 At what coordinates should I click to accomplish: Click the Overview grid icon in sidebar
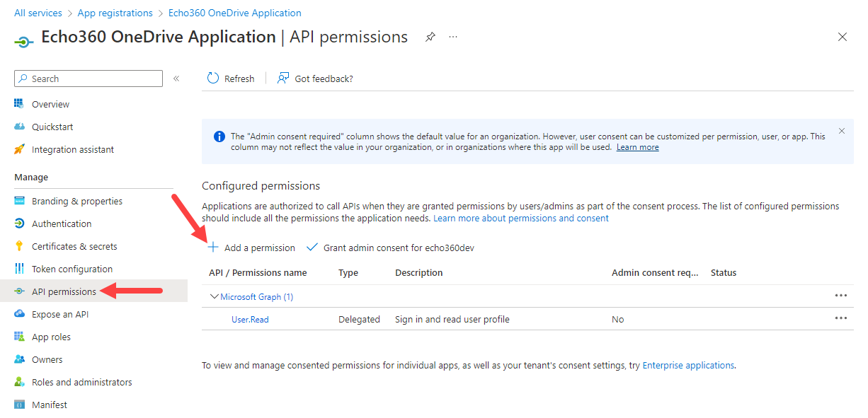[x=19, y=104]
